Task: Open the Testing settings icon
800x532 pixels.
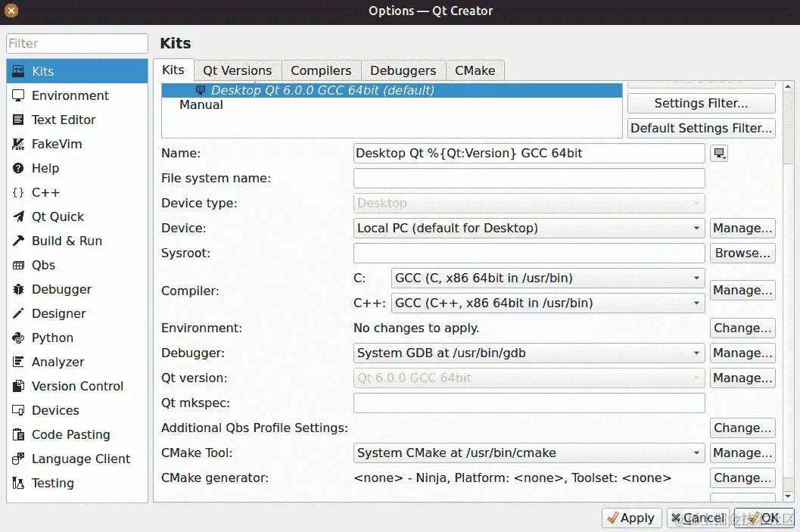Action: point(18,483)
